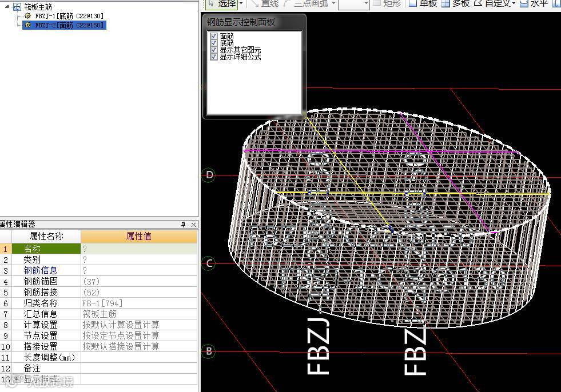Screen dimensions: 561x392
Task: Click the 多板 multi-slab tool
Action: [x=455, y=3]
